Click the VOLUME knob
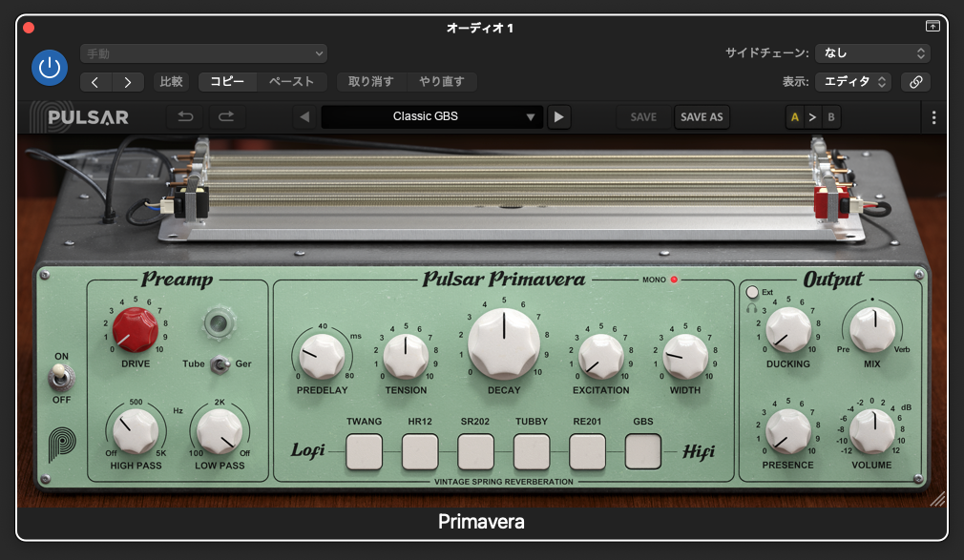This screenshot has height=560, width=964. coord(872,431)
